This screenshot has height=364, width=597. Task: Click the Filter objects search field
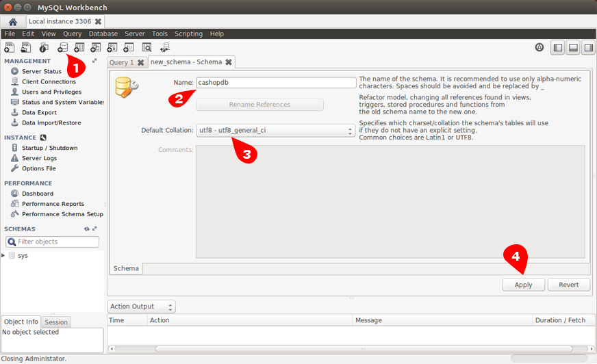(x=52, y=242)
